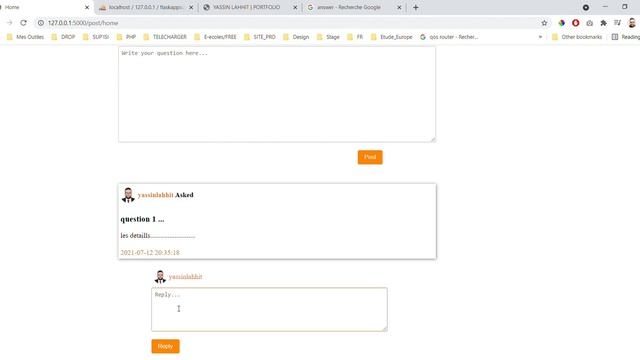Open a new browser tab with plus

(416, 7)
